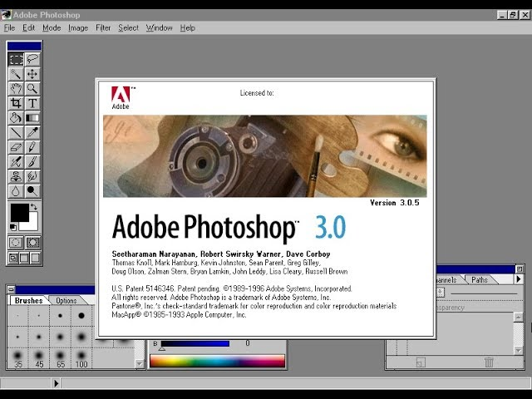Select the Move tool

pyautogui.click(x=32, y=74)
